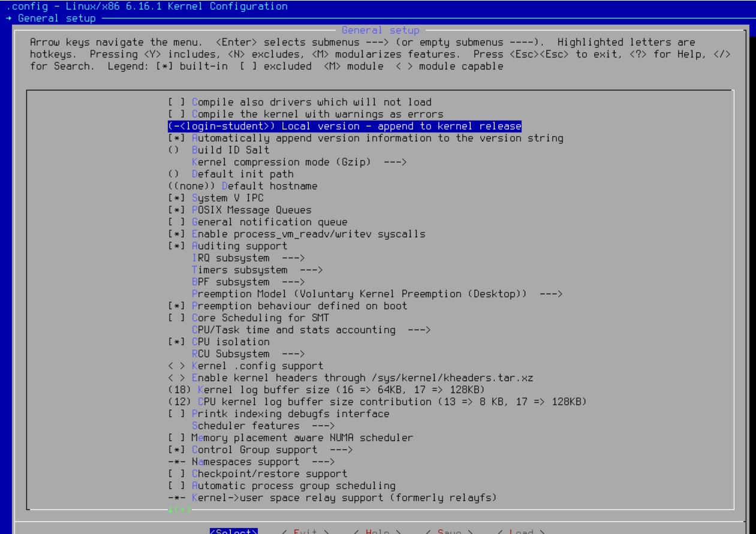Enable Checkpoint/restore support
Image resolution: width=756 pixels, height=534 pixels.
coord(258,473)
